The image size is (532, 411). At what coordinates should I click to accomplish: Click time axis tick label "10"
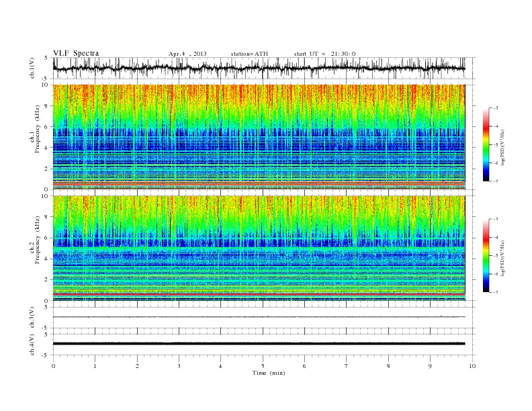pos(472,366)
